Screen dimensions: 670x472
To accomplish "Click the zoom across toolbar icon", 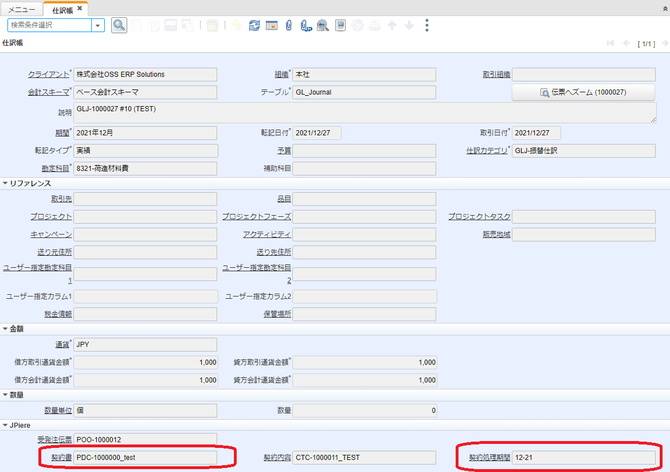I will click(323, 26).
